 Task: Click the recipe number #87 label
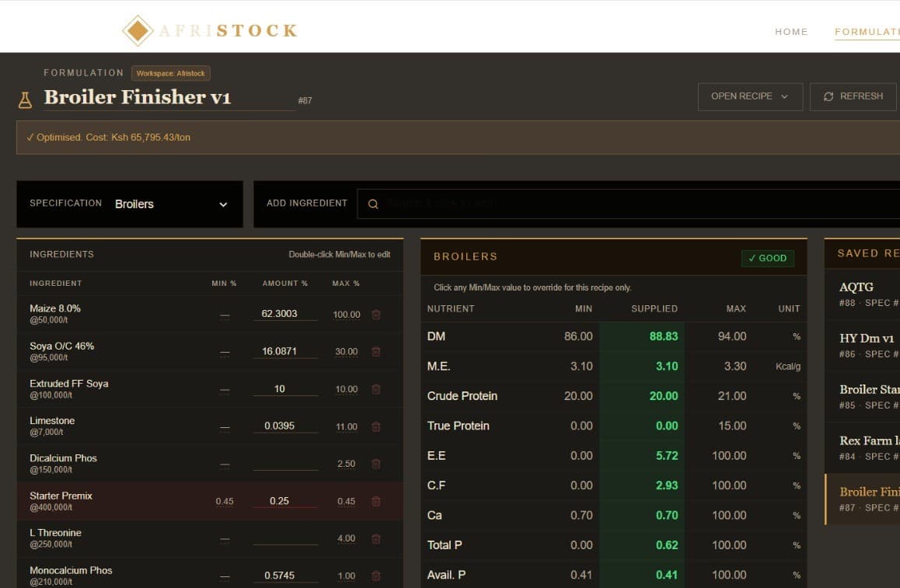click(305, 100)
